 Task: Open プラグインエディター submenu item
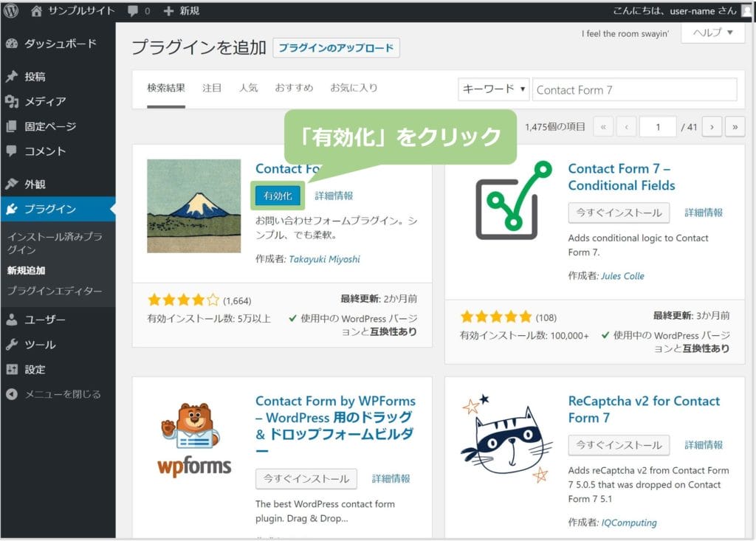coord(55,291)
